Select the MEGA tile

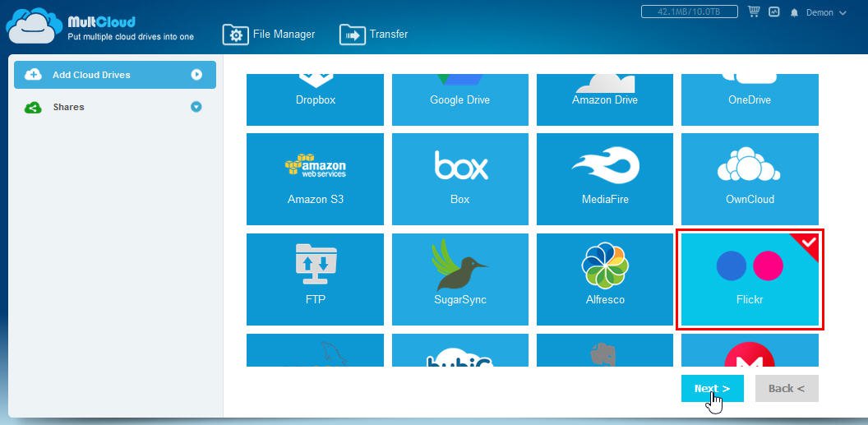[x=750, y=350]
